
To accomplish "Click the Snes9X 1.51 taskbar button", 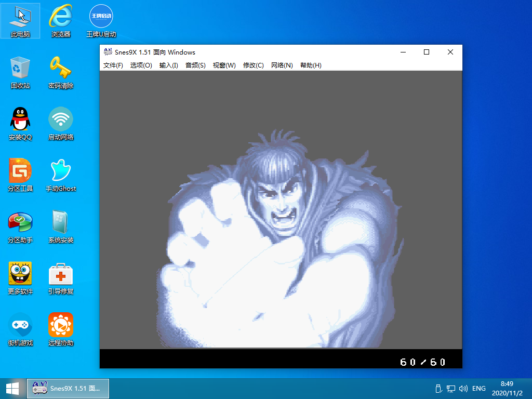I will point(68,389).
